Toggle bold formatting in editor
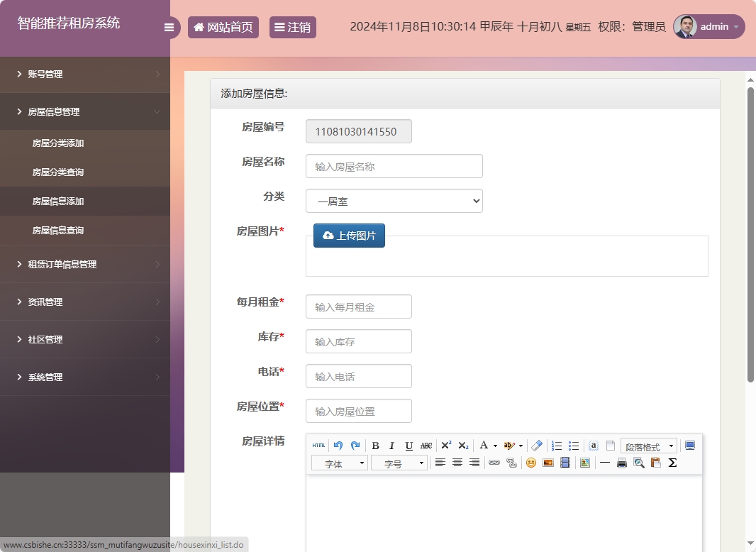 [375, 446]
